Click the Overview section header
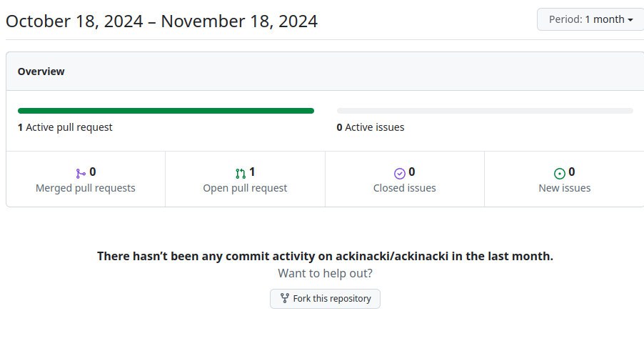 (41, 71)
